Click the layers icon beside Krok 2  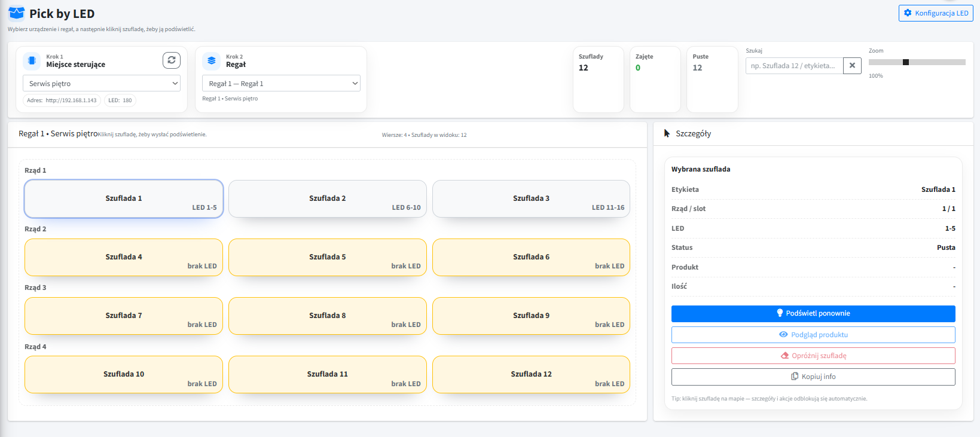[x=211, y=60]
